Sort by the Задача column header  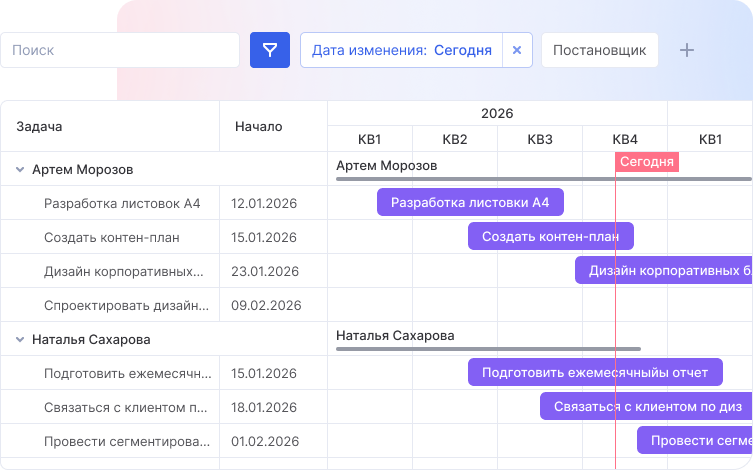click(40, 127)
